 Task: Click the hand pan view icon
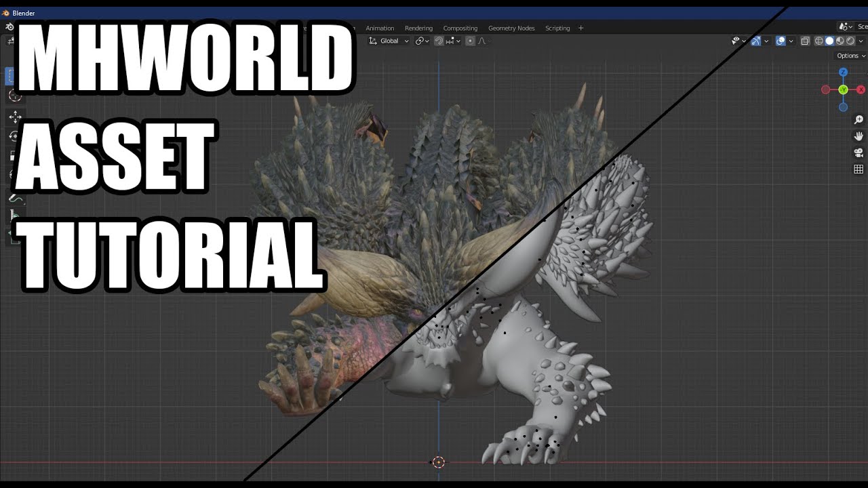click(x=859, y=136)
